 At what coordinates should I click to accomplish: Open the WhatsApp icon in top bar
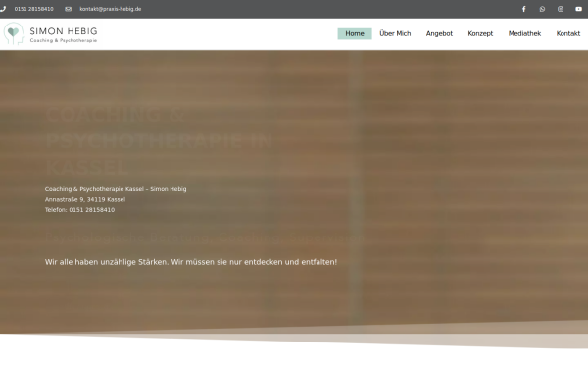pos(542,9)
